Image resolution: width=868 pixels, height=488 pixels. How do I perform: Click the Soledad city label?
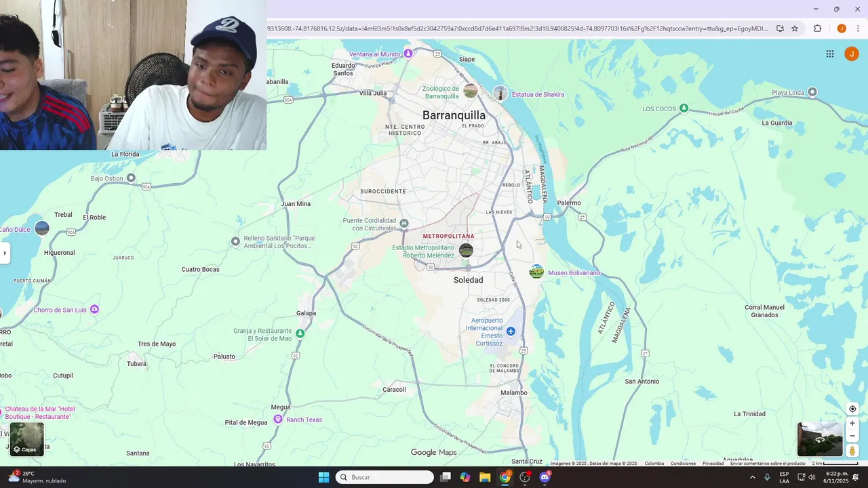(x=468, y=280)
